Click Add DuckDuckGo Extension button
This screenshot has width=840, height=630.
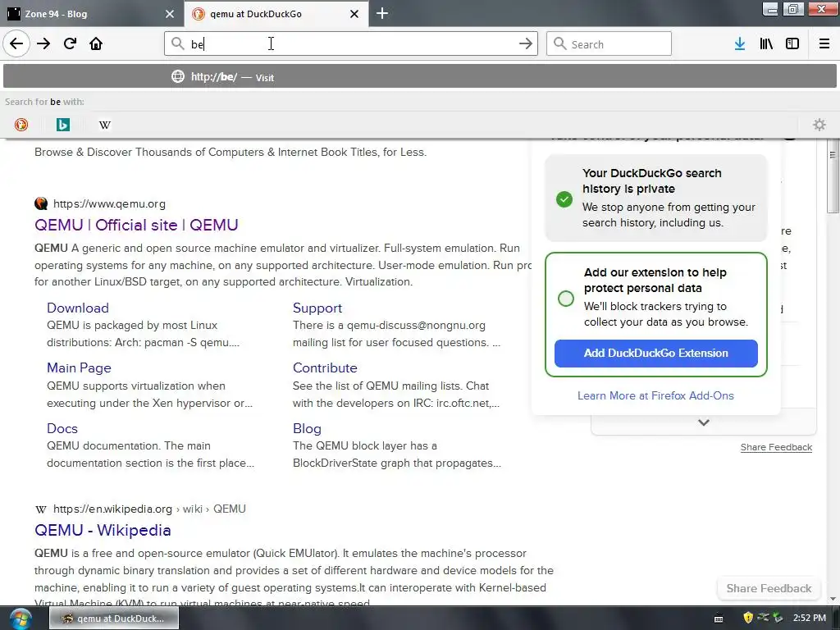[655, 353]
